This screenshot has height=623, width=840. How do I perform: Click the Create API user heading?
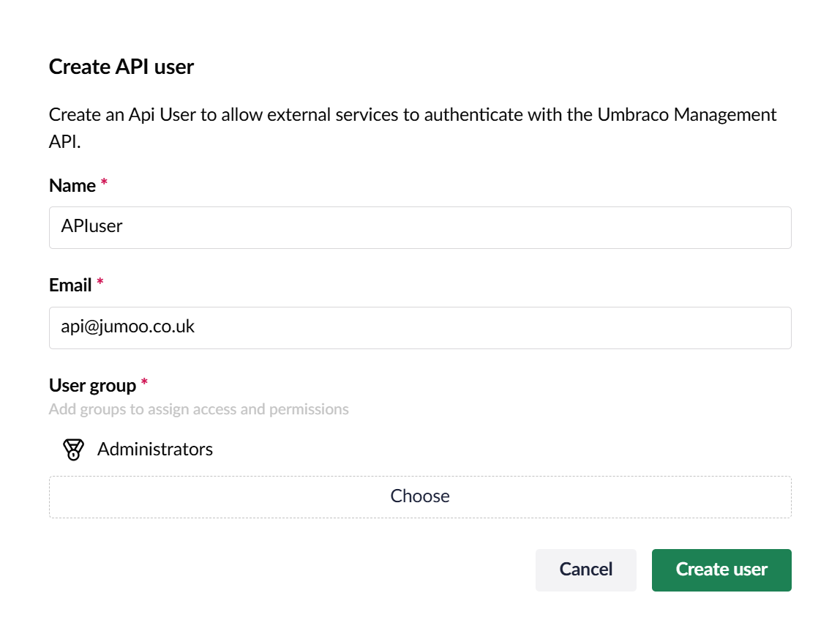pyautogui.click(x=121, y=67)
